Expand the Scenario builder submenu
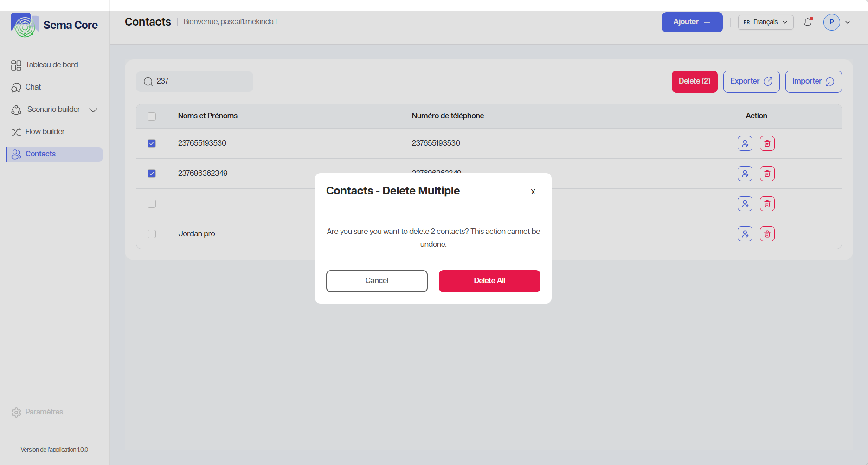 point(93,110)
